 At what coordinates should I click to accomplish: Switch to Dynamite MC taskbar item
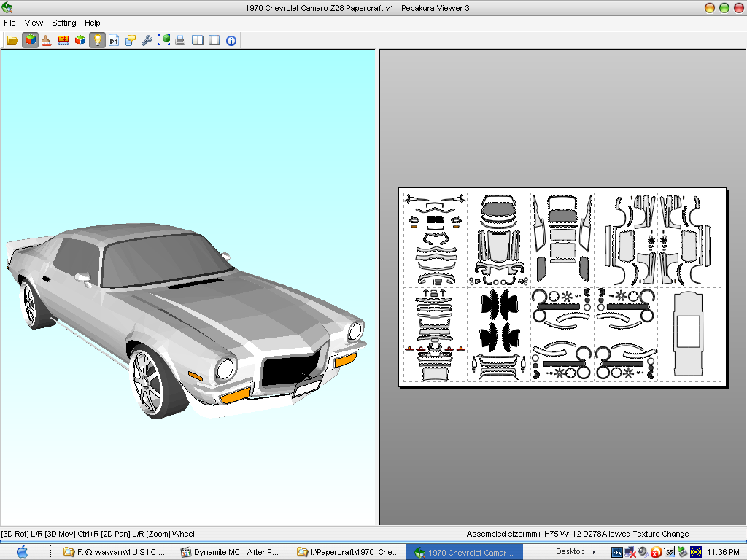[x=230, y=552]
